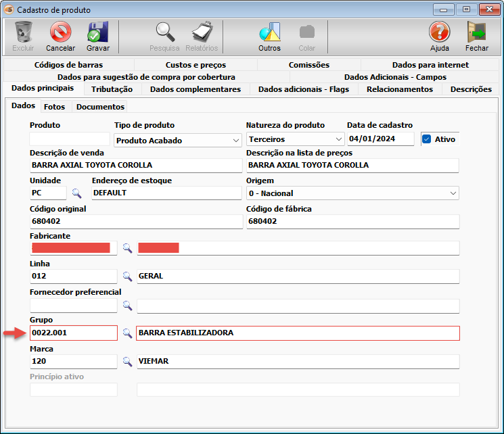Switch to the Tributação tab
Screen dimensions: 504x434
pyautogui.click(x=112, y=89)
